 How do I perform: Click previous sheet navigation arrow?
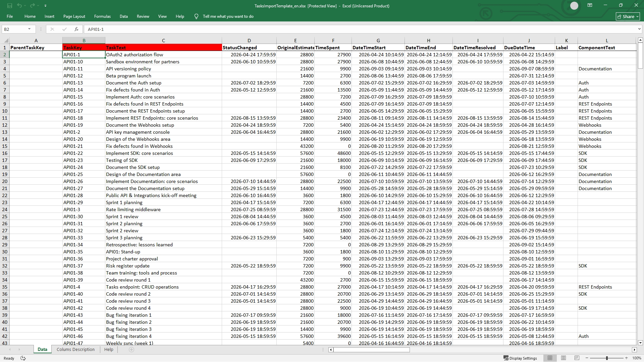10,350
